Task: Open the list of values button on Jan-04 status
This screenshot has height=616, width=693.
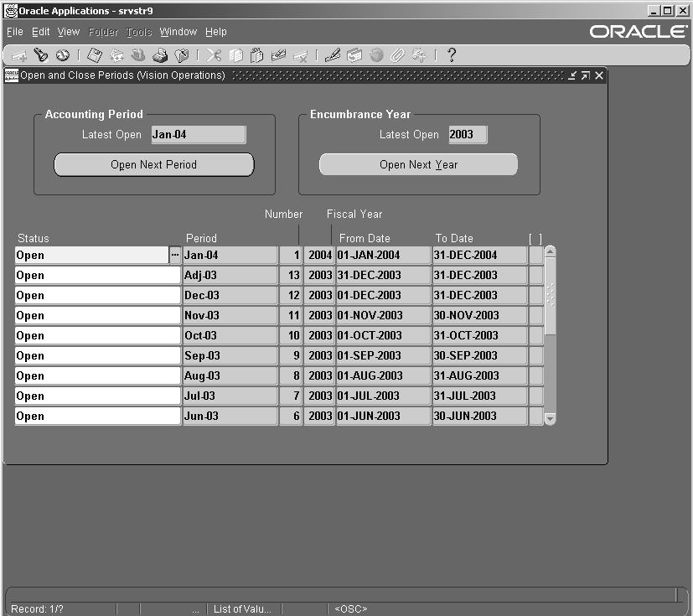Action: (x=175, y=256)
